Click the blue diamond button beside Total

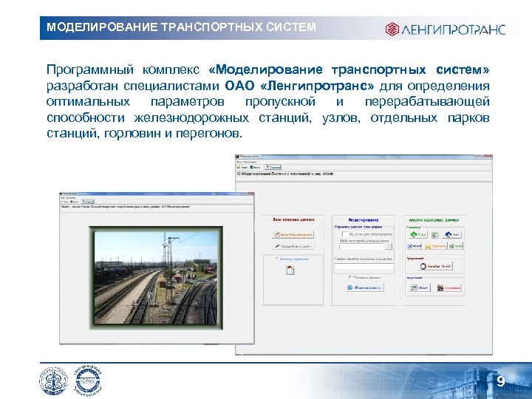pyautogui.click(x=451, y=234)
